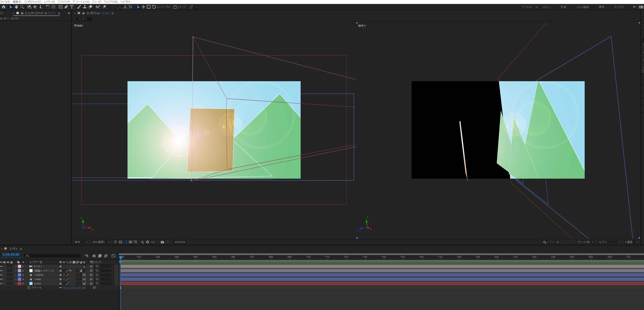The width and height of the screenshot is (644, 310).
Task: Take a snapshot with camera icon
Action: (162, 242)
